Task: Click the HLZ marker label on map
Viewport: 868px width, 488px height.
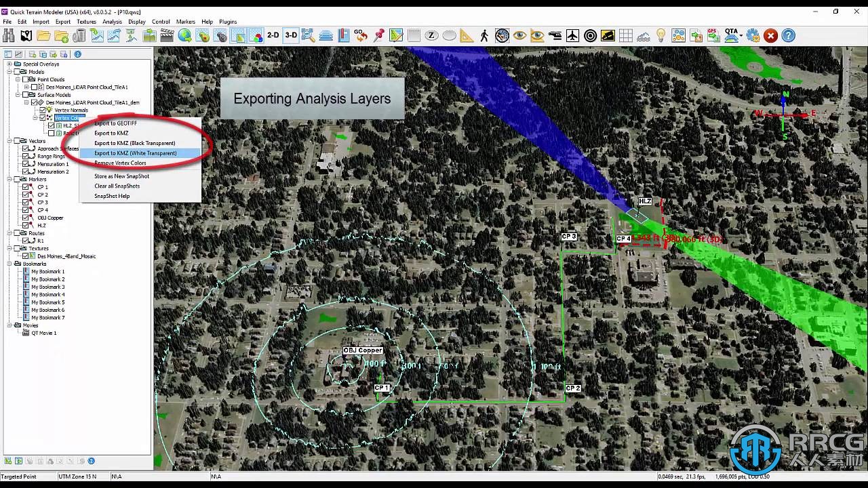Action: pyautogui.click(x=645, y=201)
